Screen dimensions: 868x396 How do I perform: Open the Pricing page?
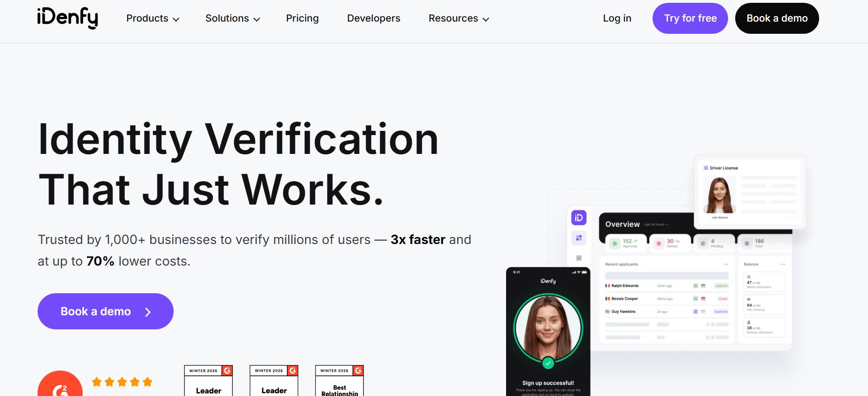(x=302, y=18)
